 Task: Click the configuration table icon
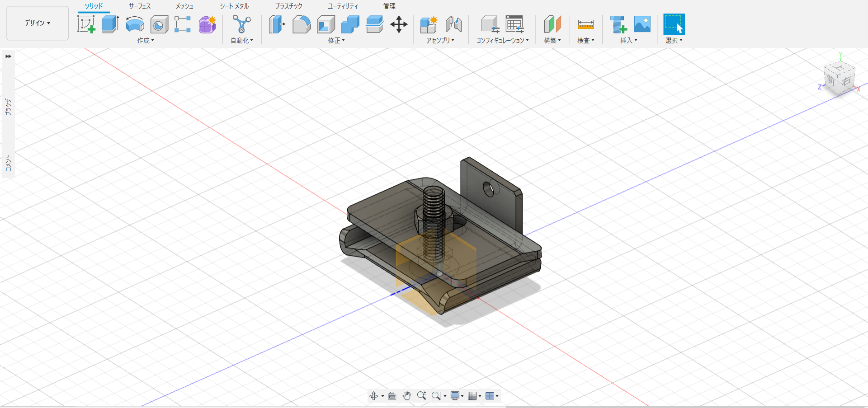(x=514, y=24)
